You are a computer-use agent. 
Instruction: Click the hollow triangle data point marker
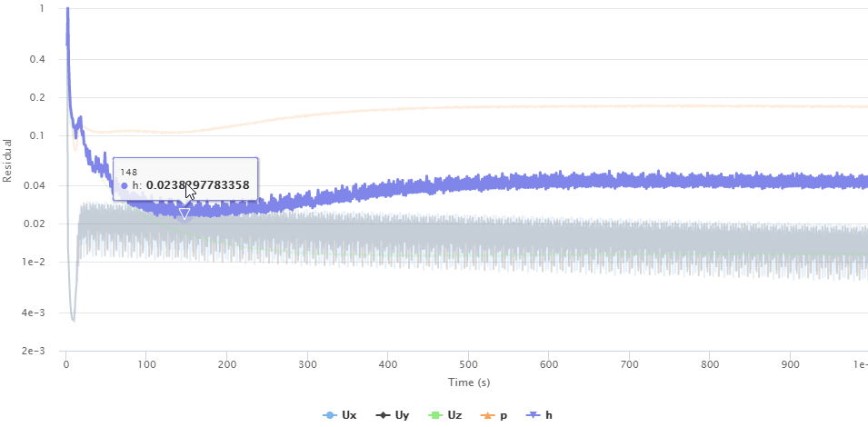(x=184, y=213)
